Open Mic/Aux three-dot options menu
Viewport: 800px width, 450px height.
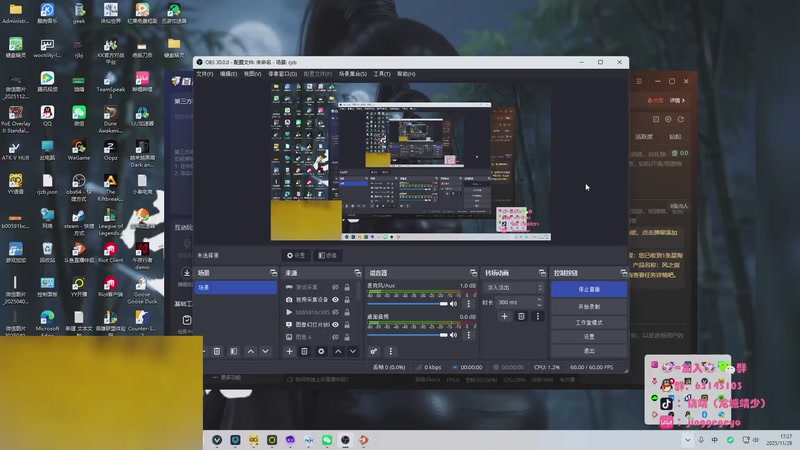pos(468,304)
